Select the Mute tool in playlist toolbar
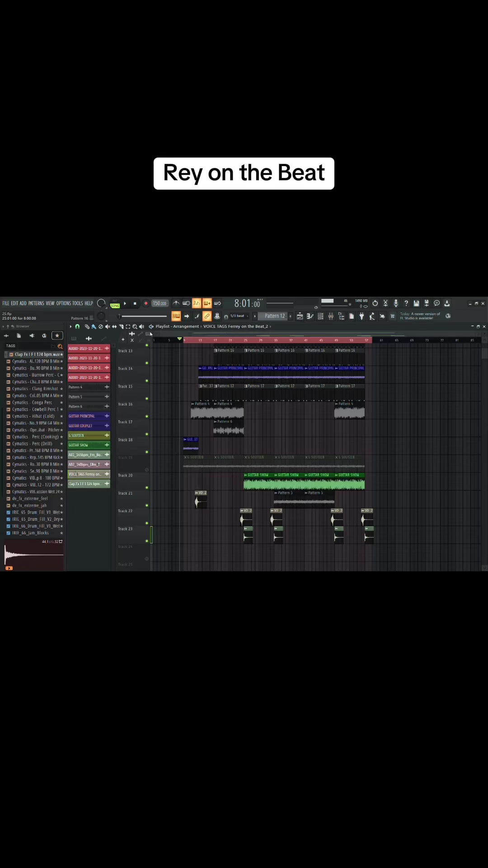 pyautogui.click(x=108, y=326)
